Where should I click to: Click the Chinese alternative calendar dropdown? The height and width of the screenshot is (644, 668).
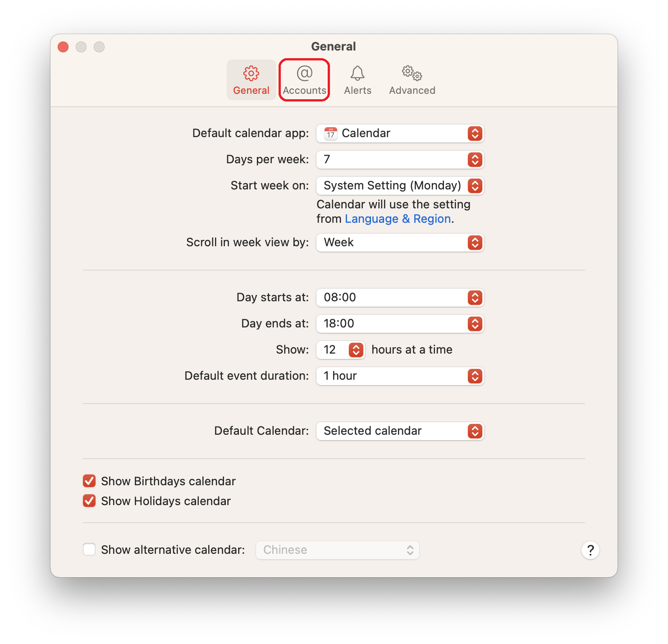click(338, 550)
